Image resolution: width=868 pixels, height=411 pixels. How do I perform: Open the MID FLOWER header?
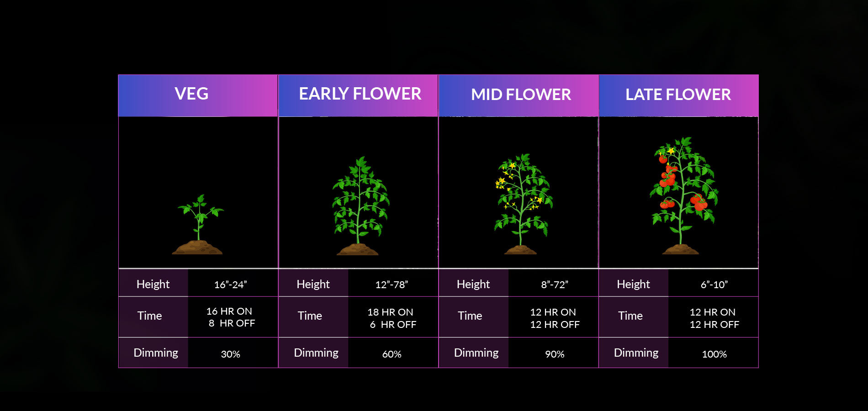[521, 95]
